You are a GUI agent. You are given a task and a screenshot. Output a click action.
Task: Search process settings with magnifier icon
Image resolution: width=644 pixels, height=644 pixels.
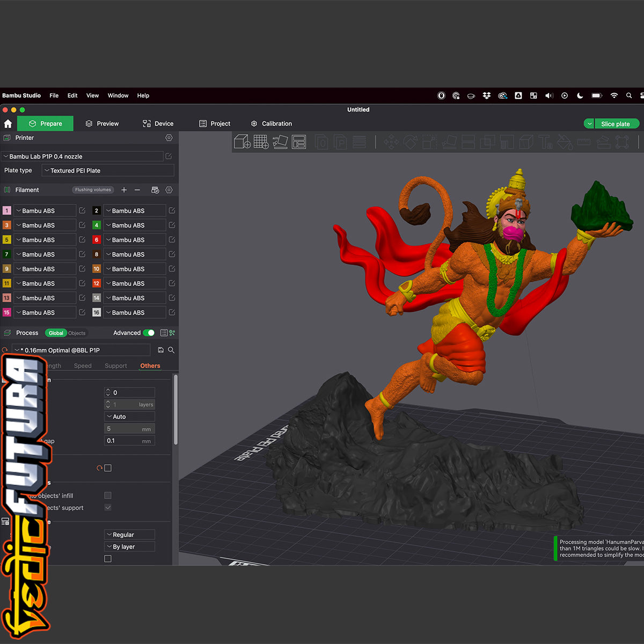(x=171, y=350)
